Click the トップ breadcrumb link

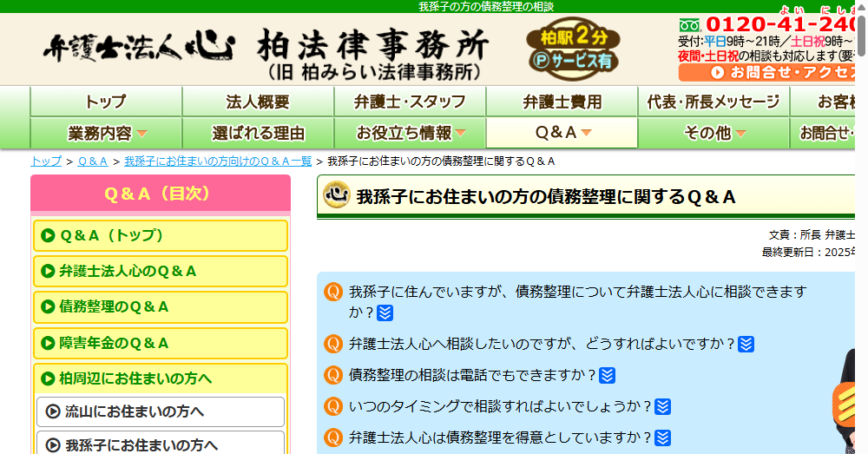(x=46, y=161)
